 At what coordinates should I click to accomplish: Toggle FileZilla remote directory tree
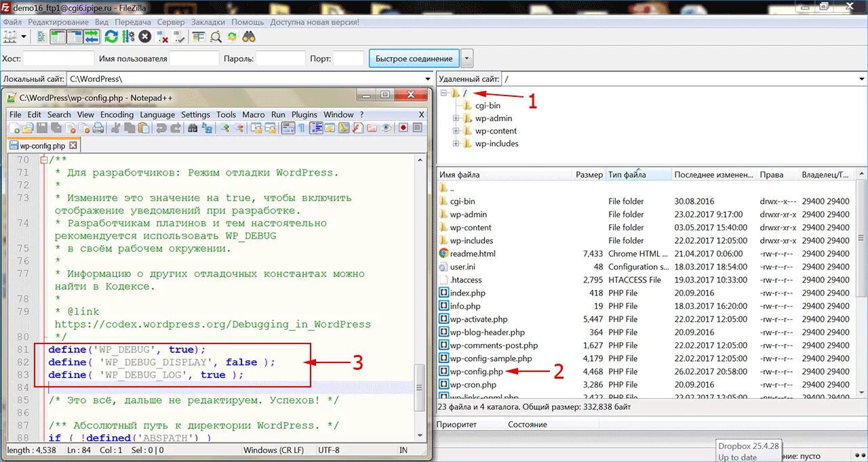[x=75, y=37]
